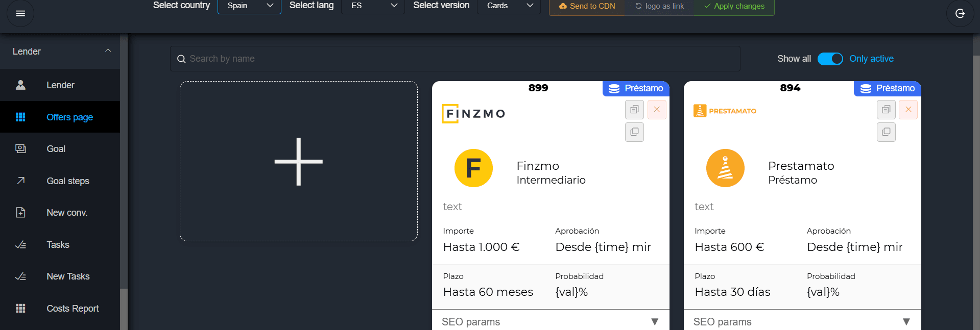Viewport: 980px width, 330px height.
Task: Open the Select version dropdown showing Cards
Action: pyautogui.click(x=509, y=6)
